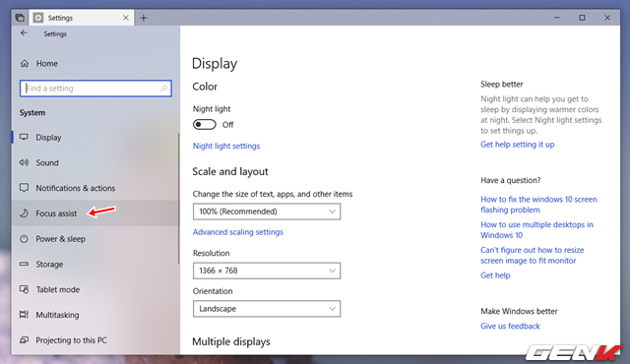Click Give us feedback link
Image resolution: width=630 pixels, height=364 pixels.
[x=510, y=326]
